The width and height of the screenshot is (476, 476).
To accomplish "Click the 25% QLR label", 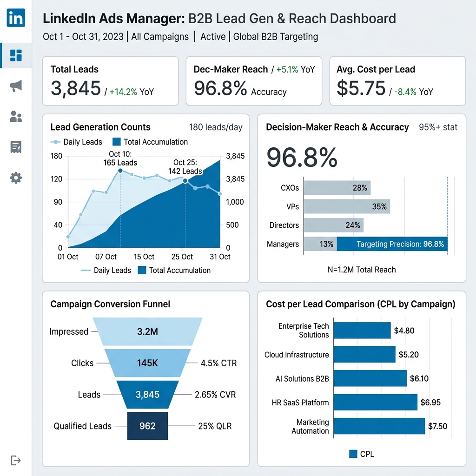I will (x=215, y=426).
